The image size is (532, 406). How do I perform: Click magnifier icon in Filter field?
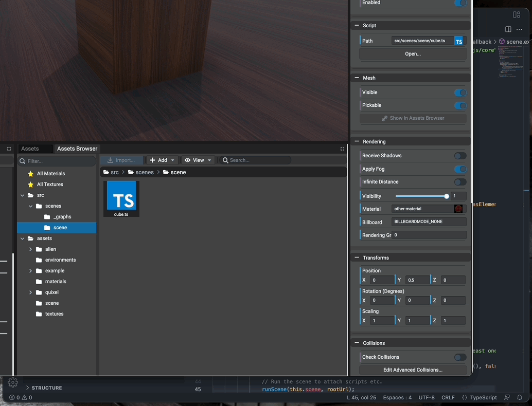pos(23,161)
